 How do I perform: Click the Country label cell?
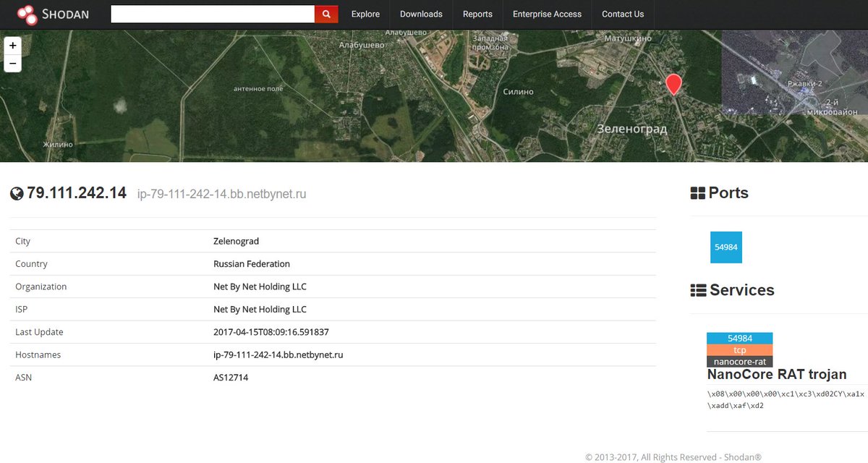coord(31,264)
